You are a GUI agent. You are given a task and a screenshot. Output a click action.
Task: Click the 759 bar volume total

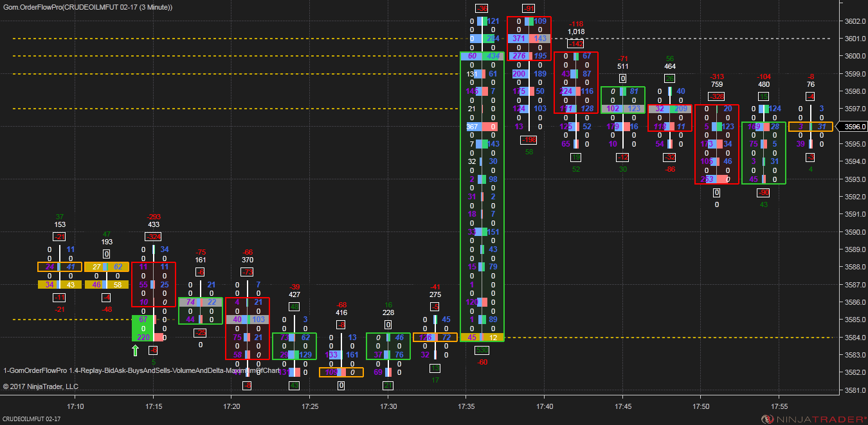pyautogui.click(x=716, y=84)
